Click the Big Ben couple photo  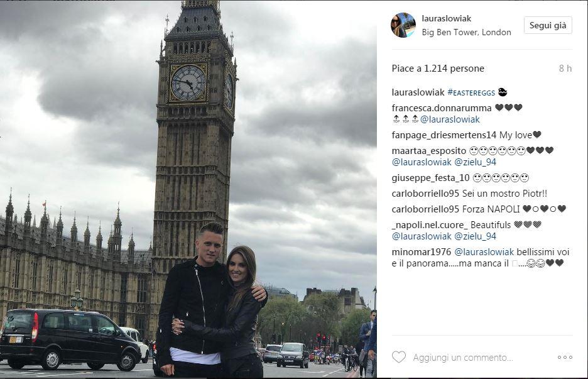coord(188,190)
